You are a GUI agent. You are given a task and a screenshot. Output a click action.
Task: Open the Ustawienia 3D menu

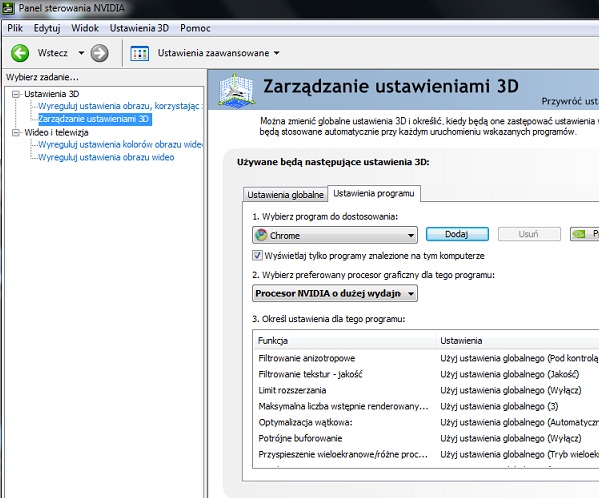[x=139, y=28]
